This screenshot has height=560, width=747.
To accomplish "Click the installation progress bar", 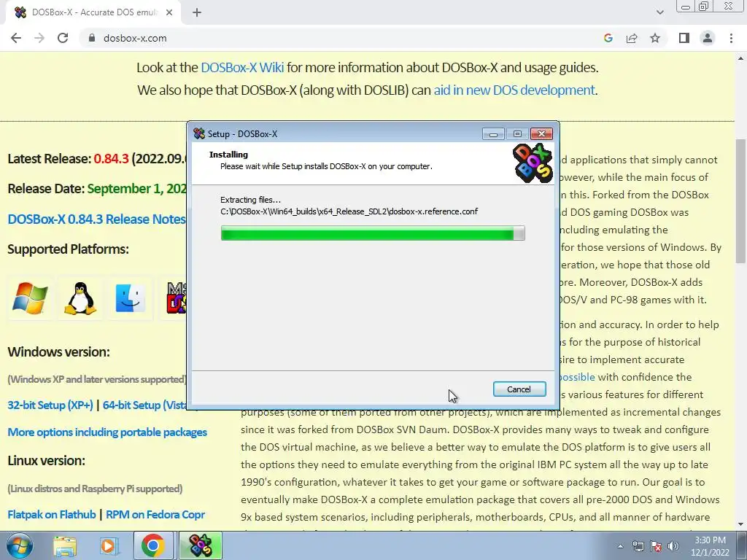I will [373, 233].
